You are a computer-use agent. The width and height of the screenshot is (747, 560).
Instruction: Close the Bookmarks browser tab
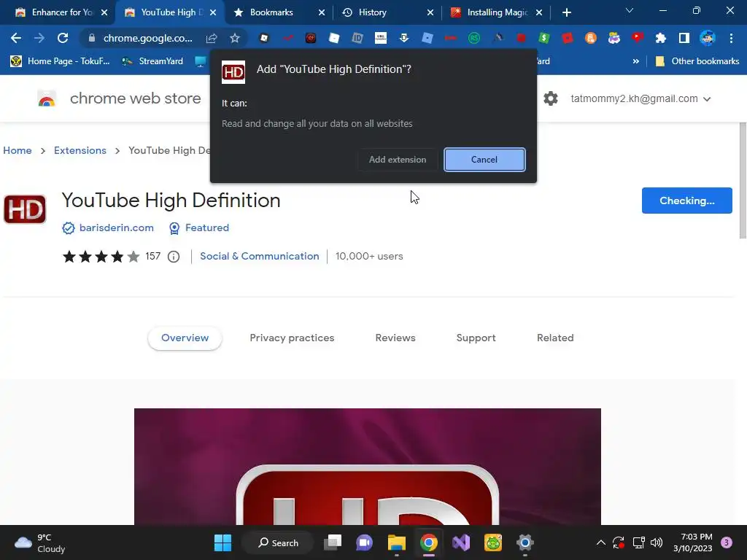point(322,12)
